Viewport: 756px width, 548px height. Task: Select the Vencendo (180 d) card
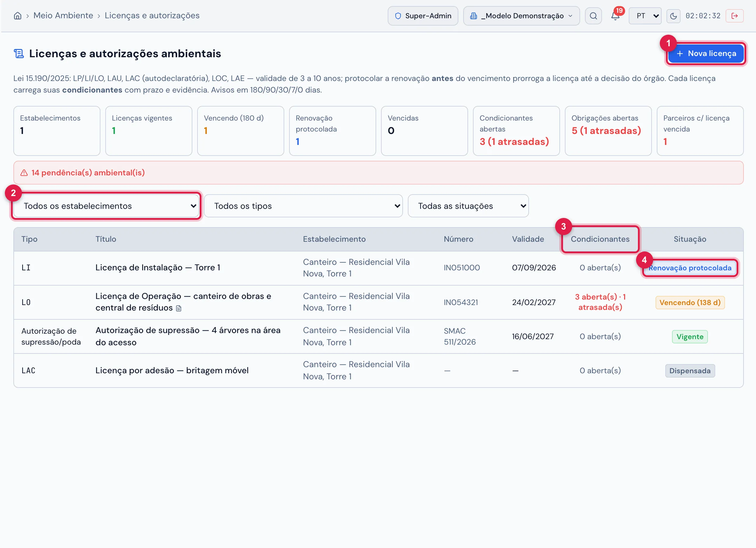240,131
